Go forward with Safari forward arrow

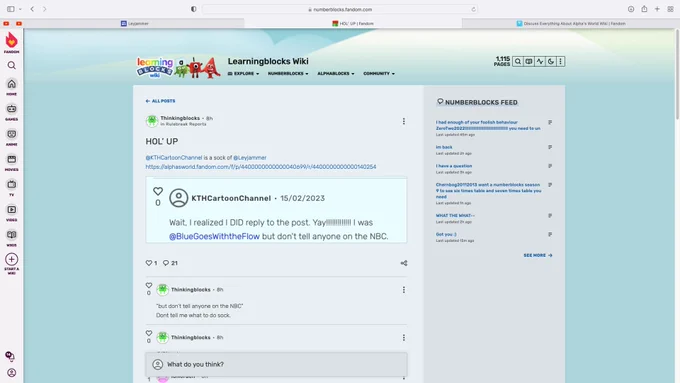[44, 9]
